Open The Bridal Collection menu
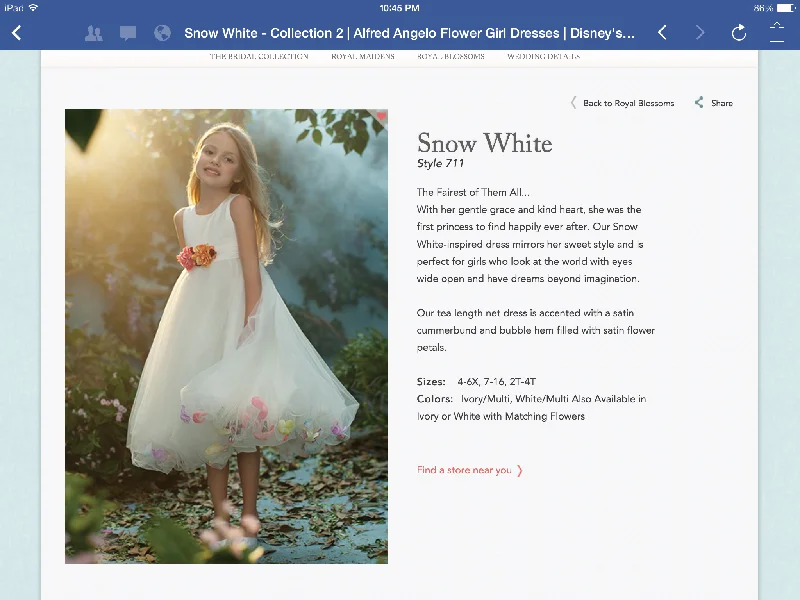This screenshot has height=600, width=800. (x=259, y=56)
